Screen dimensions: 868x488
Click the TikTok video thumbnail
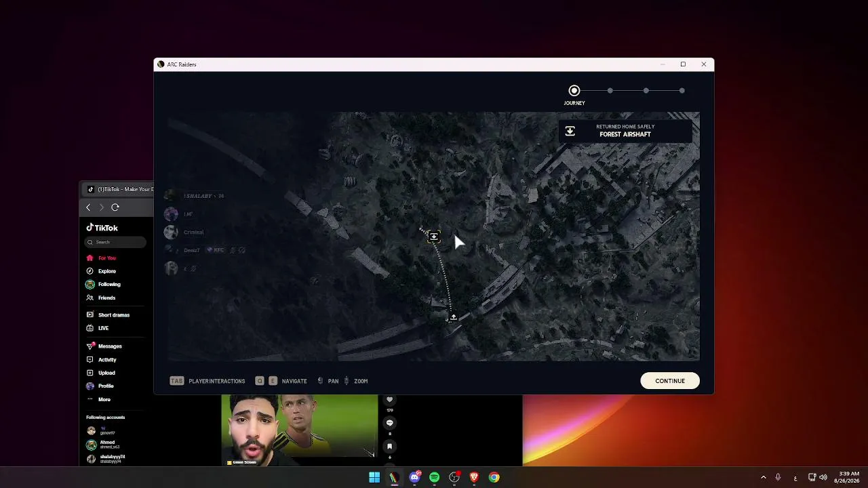click(300, 430)
